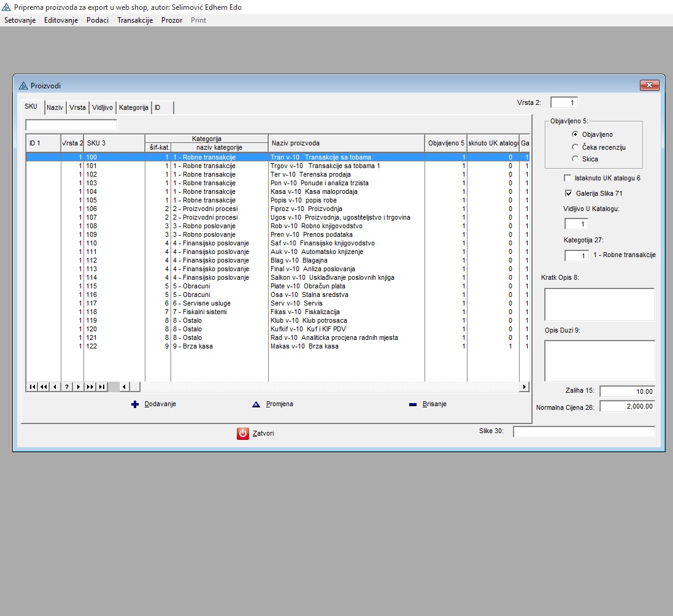Click the question mark locate icon
Screen dimensions: 673x616
(x=67, y=387)
